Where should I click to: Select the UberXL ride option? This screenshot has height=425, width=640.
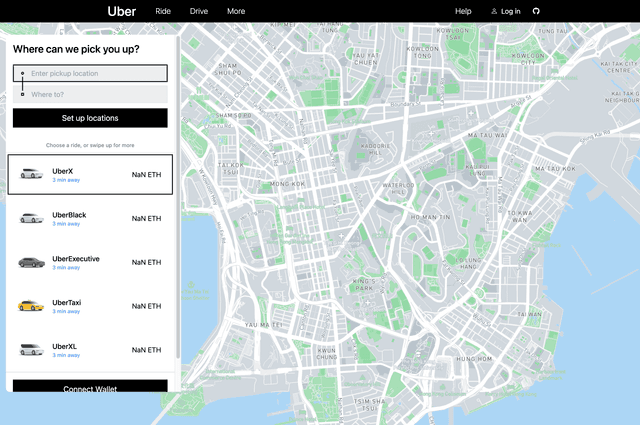click(90, 350)
